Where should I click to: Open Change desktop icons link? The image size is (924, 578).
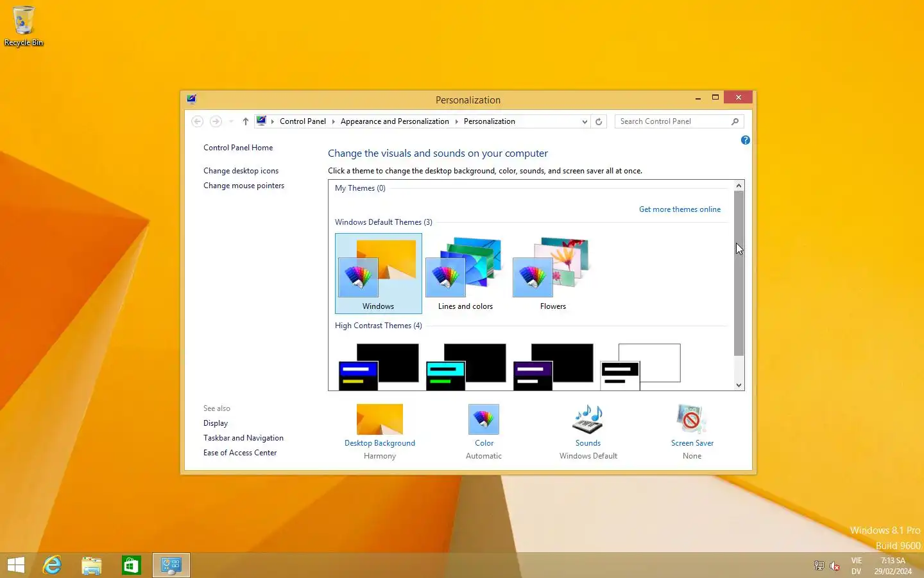pos(241,171)
